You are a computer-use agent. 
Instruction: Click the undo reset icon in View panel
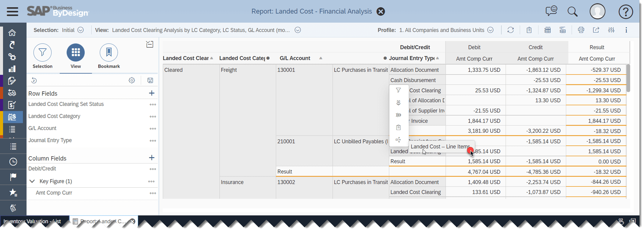coord(34,80)
